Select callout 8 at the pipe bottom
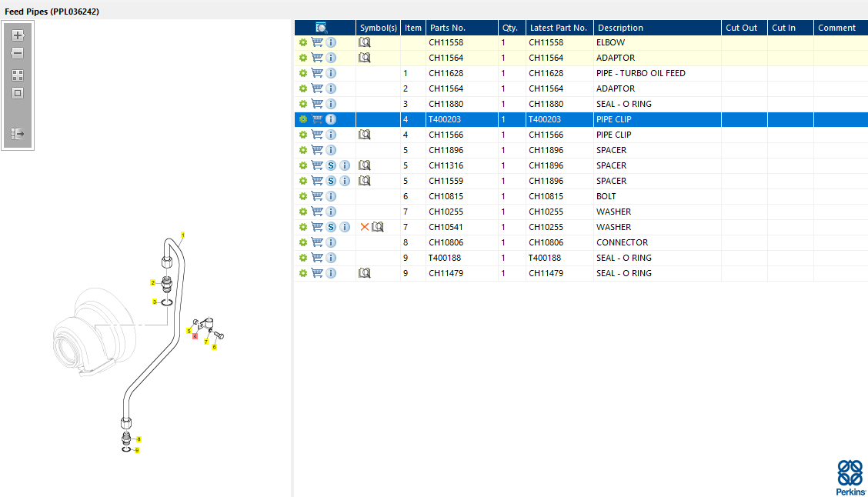The width and height of the screenshot is (868, 497). [x=139, y=439]
